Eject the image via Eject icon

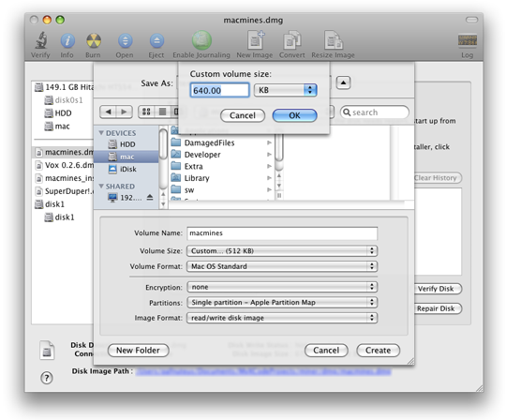coord(156,41)
